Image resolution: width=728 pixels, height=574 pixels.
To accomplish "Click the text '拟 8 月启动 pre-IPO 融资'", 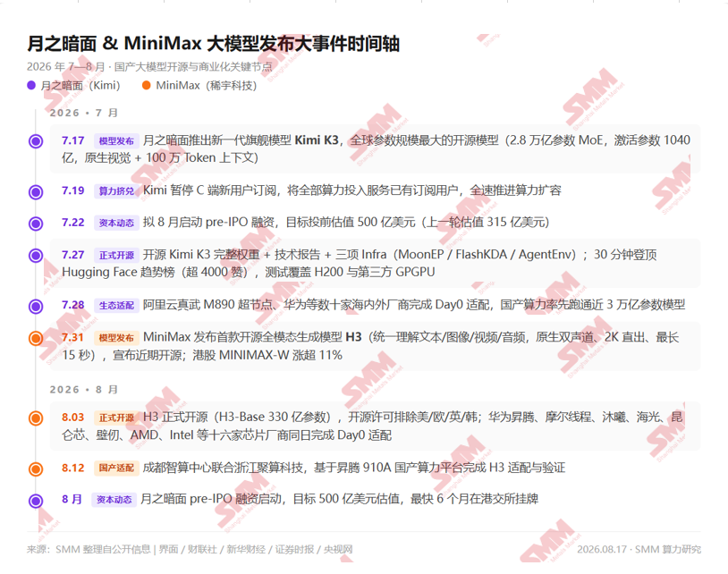I will point(209,223).
